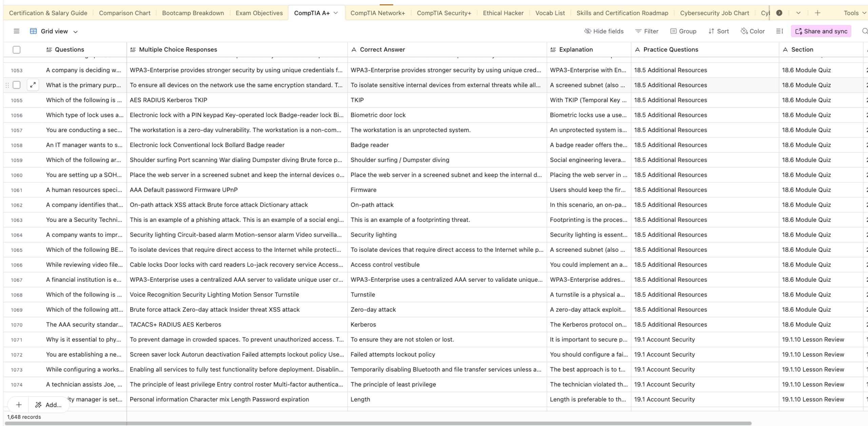Click 'AAA Default password Firmware UPnP' cell

pyautogui.click(x=237, y=190)
